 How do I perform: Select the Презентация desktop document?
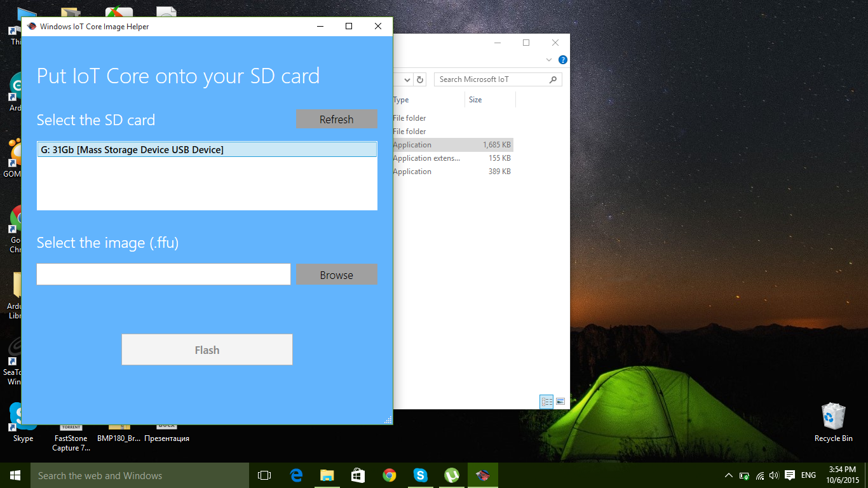[166, 432]
